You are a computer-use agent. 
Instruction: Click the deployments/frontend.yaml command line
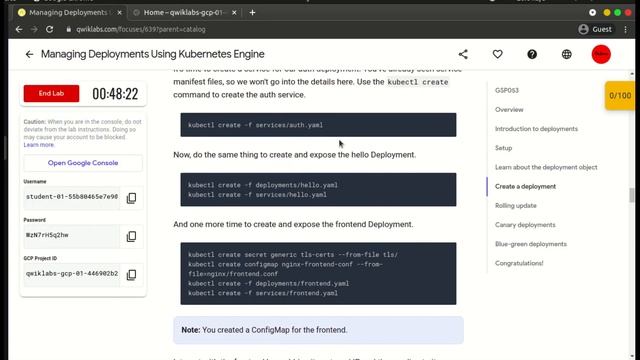tap(269, 284)
